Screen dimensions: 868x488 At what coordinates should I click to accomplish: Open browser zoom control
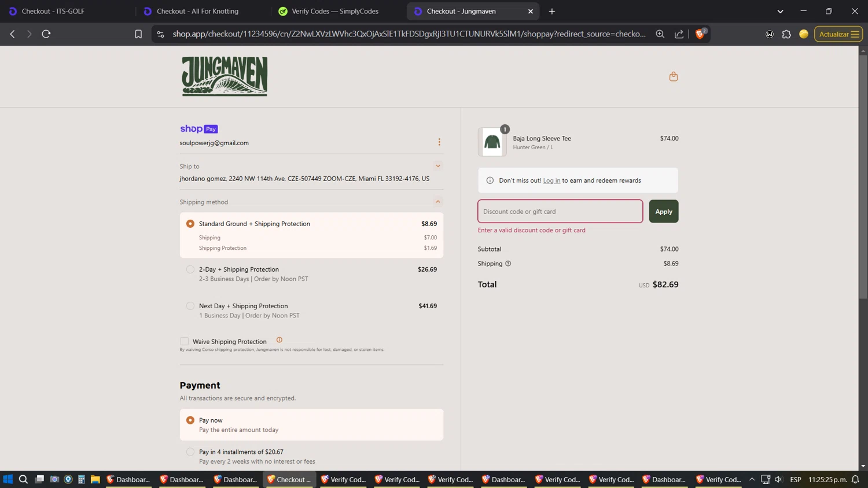[x=660, y=34]
